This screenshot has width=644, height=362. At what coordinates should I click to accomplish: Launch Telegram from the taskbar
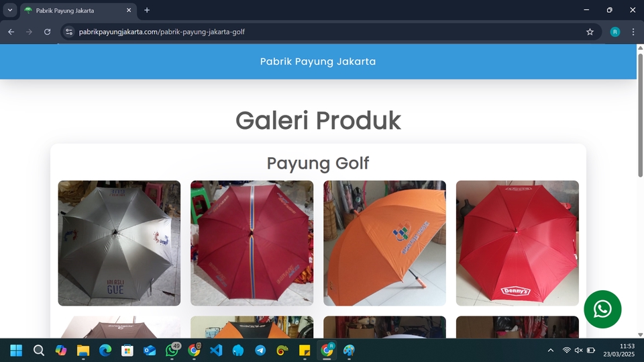click(260, 351)
